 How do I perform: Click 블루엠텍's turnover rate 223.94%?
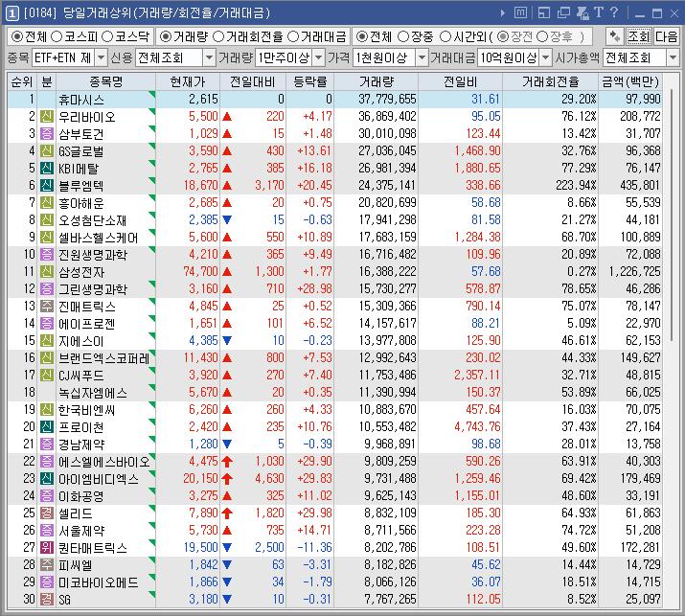tap(576, 186)
